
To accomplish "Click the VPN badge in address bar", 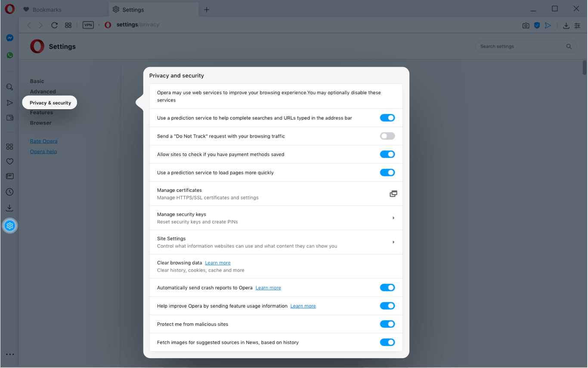I will [x=88, y=25].
